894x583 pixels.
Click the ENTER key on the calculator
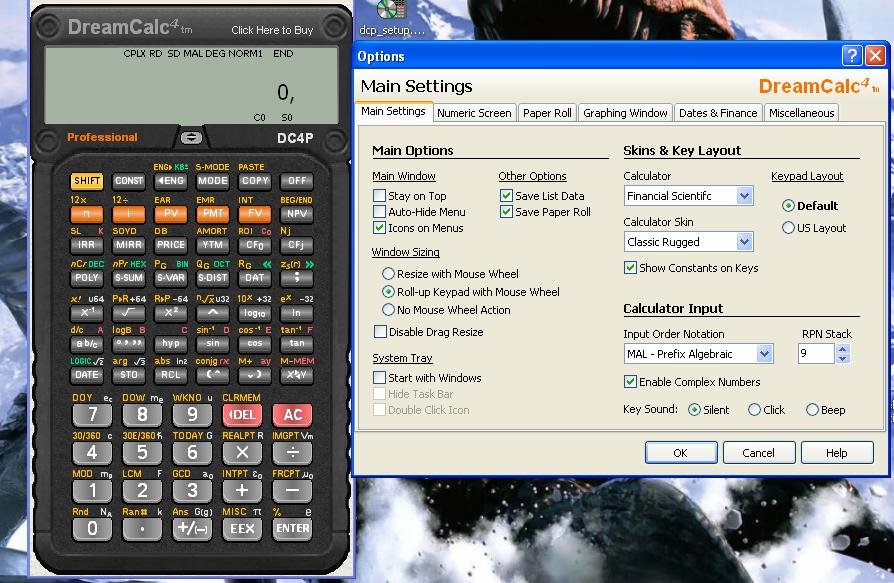coord(292,528)
